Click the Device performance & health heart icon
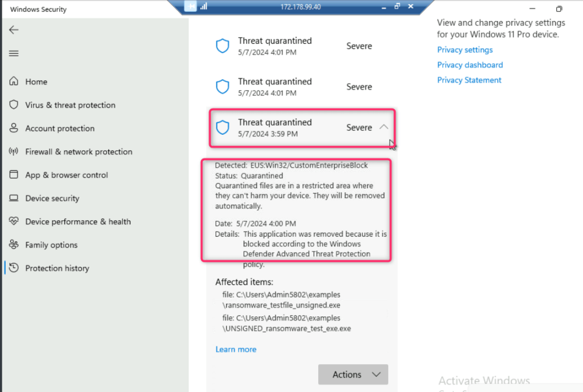 pos(14,222)
